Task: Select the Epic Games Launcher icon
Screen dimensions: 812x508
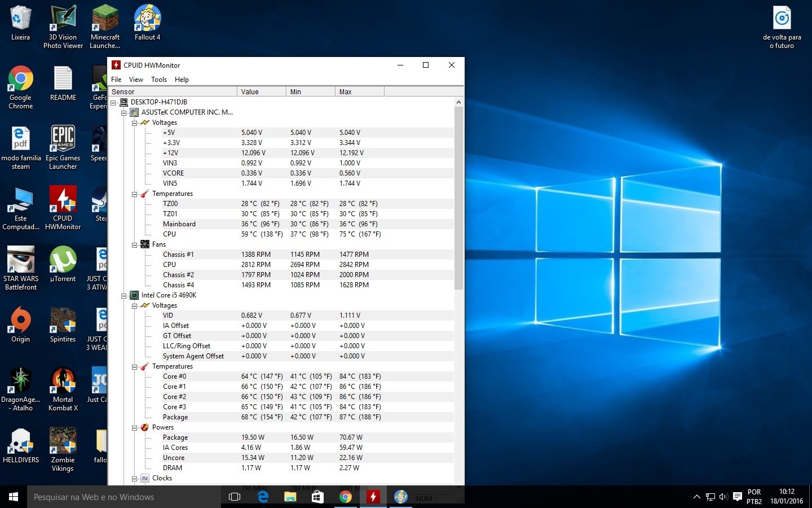Action: pyautogui.click(x=63, y=148)
